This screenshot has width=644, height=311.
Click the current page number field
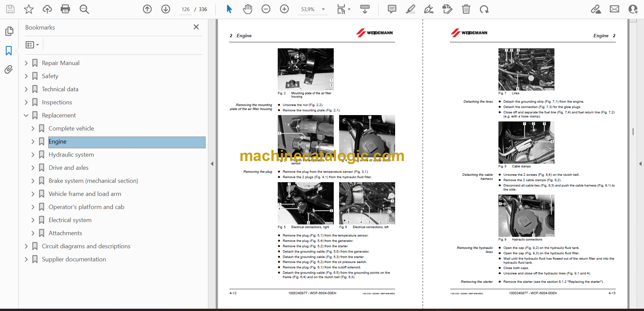coord(185,9)
